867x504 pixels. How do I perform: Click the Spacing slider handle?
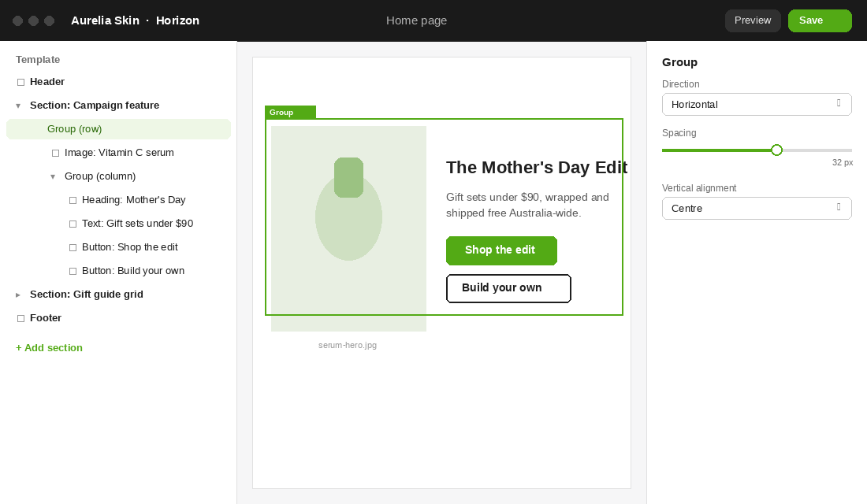tap(777, 150)
